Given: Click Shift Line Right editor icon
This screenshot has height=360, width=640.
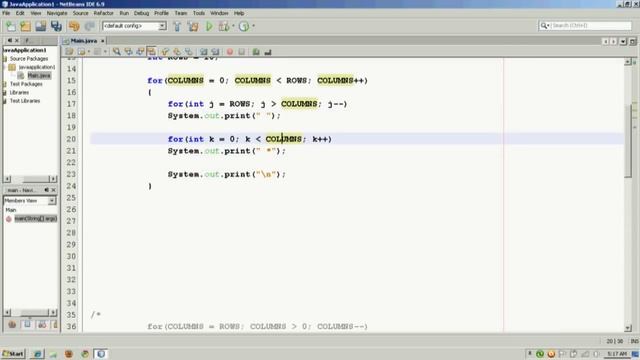Looking at the screenshot, I should (x=215, y=51).
